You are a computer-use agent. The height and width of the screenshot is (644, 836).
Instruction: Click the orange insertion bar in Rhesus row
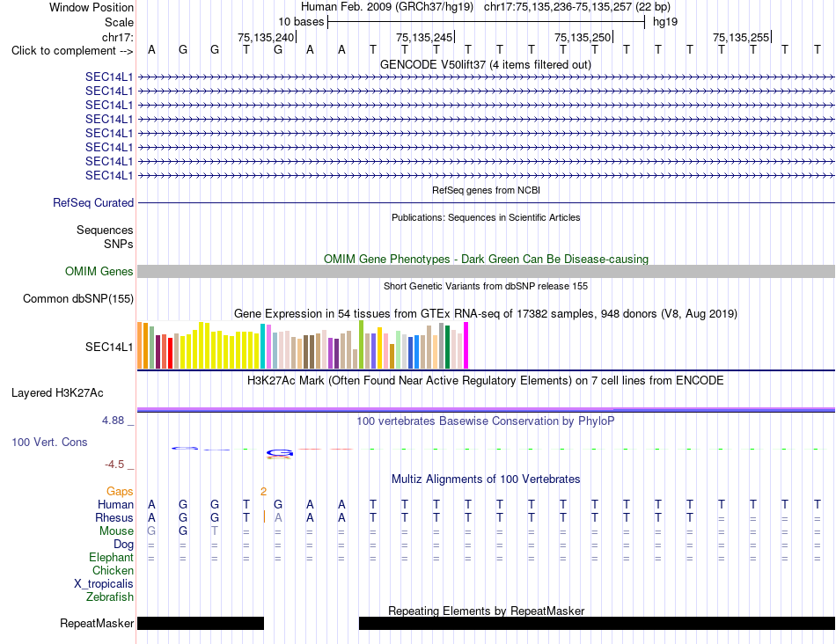pos(264,516)
